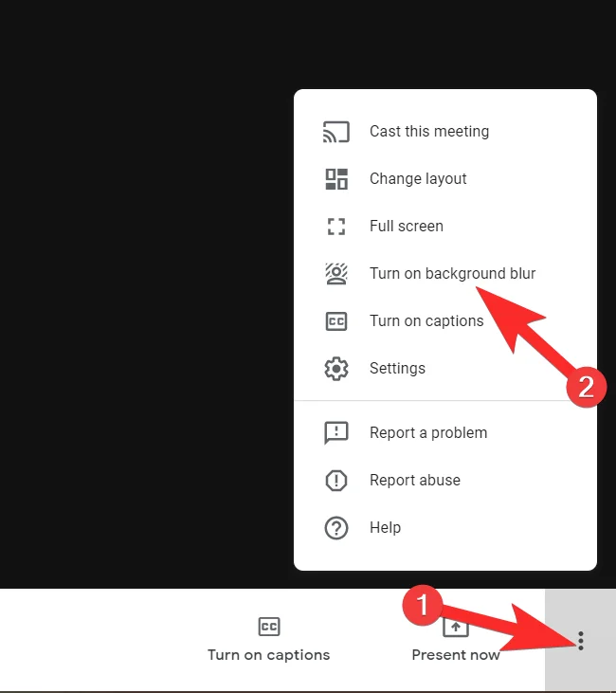This screenshot has width=616, height=693.
Task: Click the Report abuse octagon icon
Action: point(336,481)
